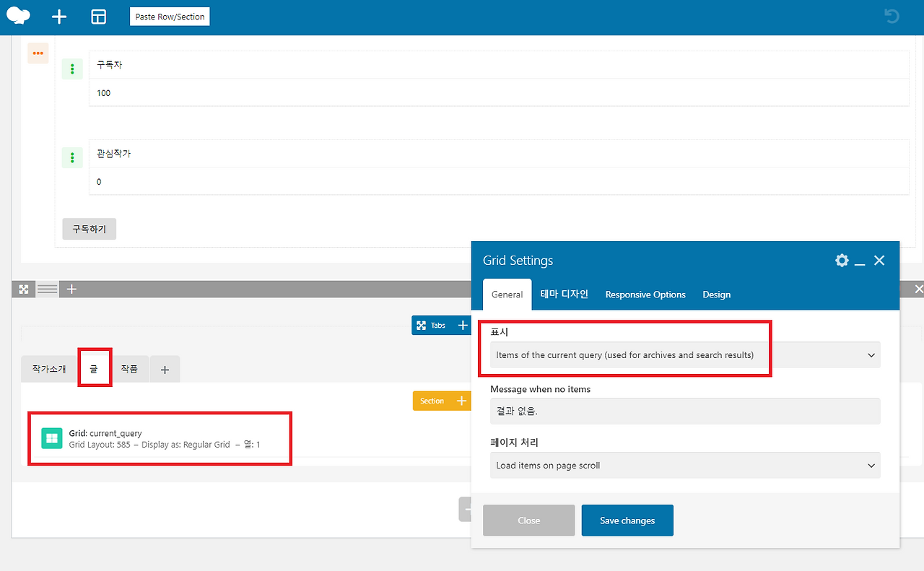924x571 pixels.
Task: Switch to the 글 tab
Action: tap(94, 369)
